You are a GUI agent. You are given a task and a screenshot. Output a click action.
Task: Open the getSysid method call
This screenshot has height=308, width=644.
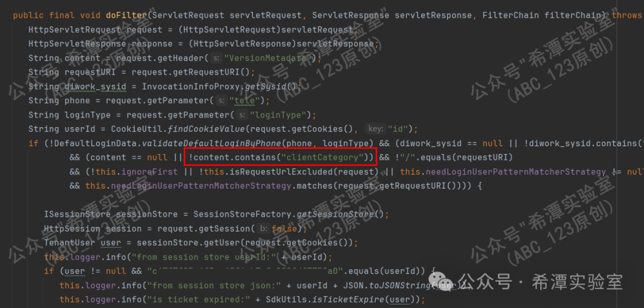pos(265,87)
